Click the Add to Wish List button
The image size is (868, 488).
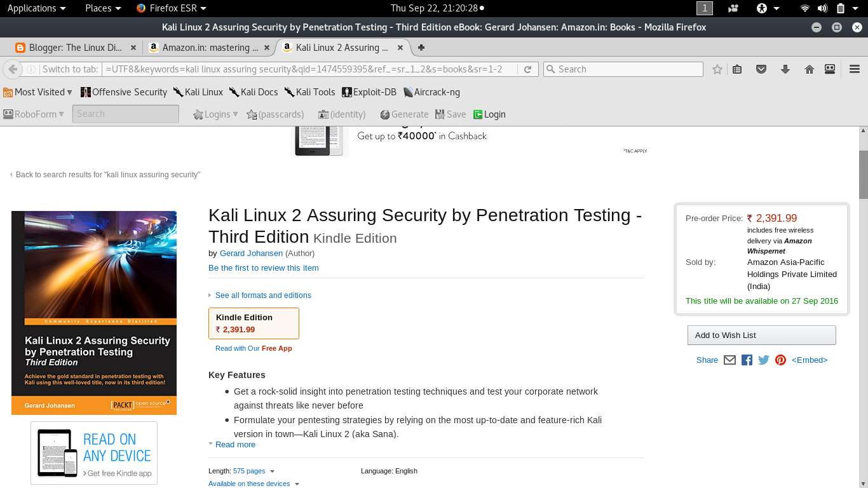pyautogui.click(x=761, y=335)
